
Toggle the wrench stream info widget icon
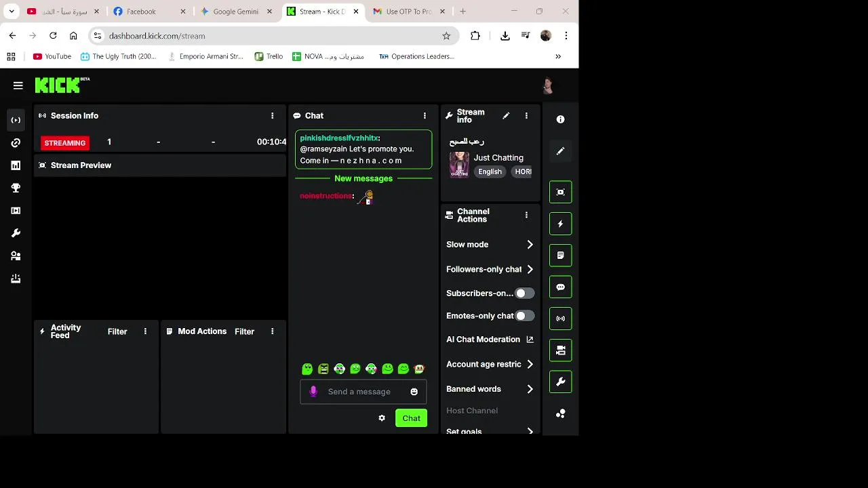pos(560,382)
